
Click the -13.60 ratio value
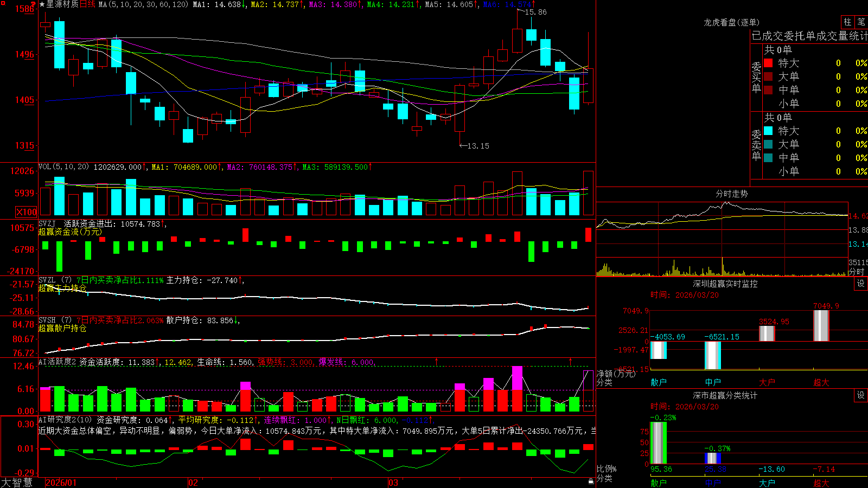[772, 469]
